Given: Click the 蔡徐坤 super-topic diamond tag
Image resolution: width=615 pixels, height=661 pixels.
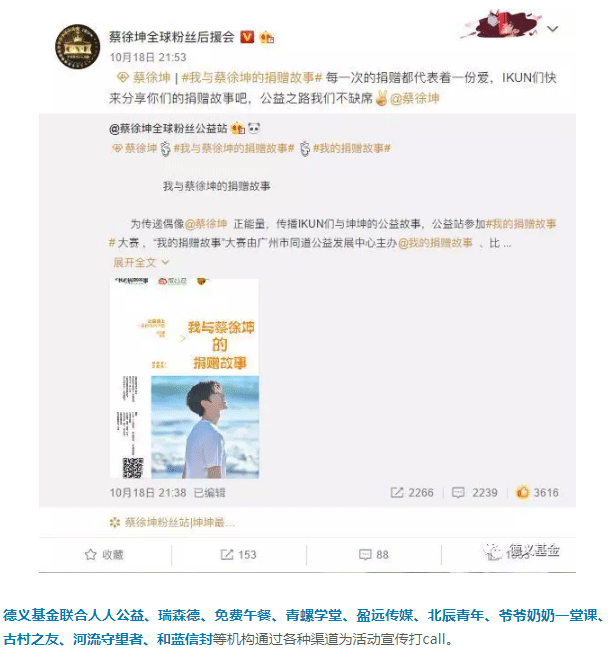Looking at the screenshot, I should 143,78.
